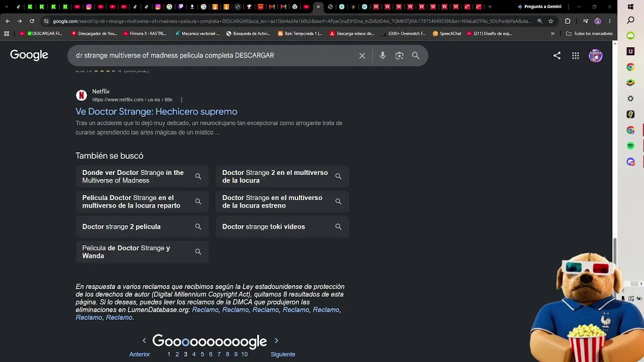This screenshot has height=362, width=644.
Task: Go to results page 1
Action: 169,354
